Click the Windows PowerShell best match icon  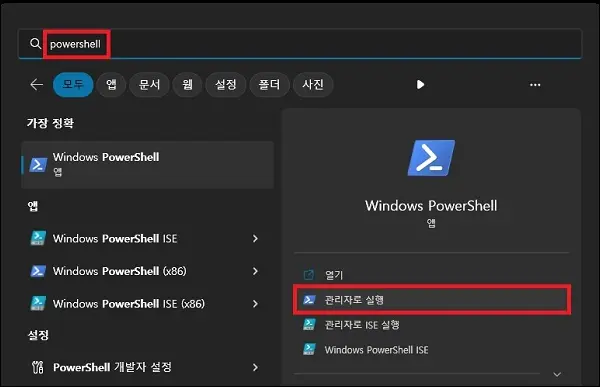point(38,165)
